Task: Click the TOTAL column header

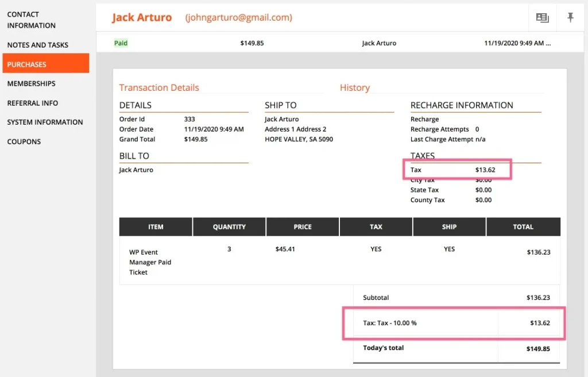Action: coord(523,227)
